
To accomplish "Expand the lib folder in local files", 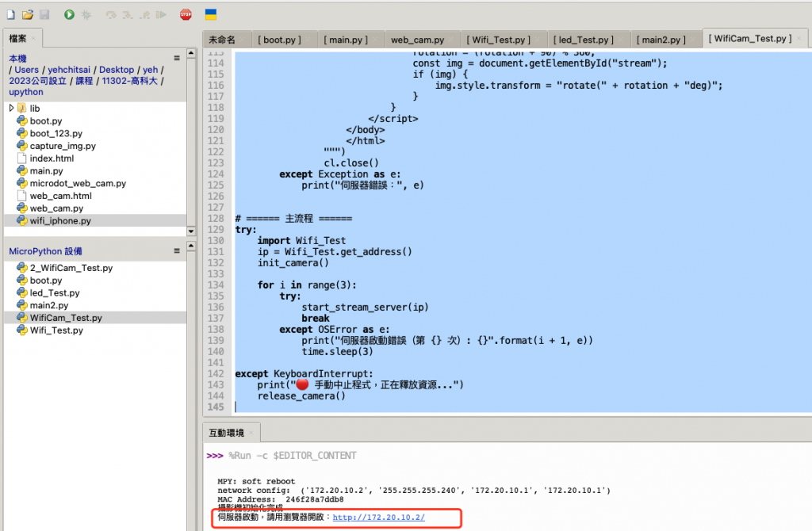I will coord(11,108).
